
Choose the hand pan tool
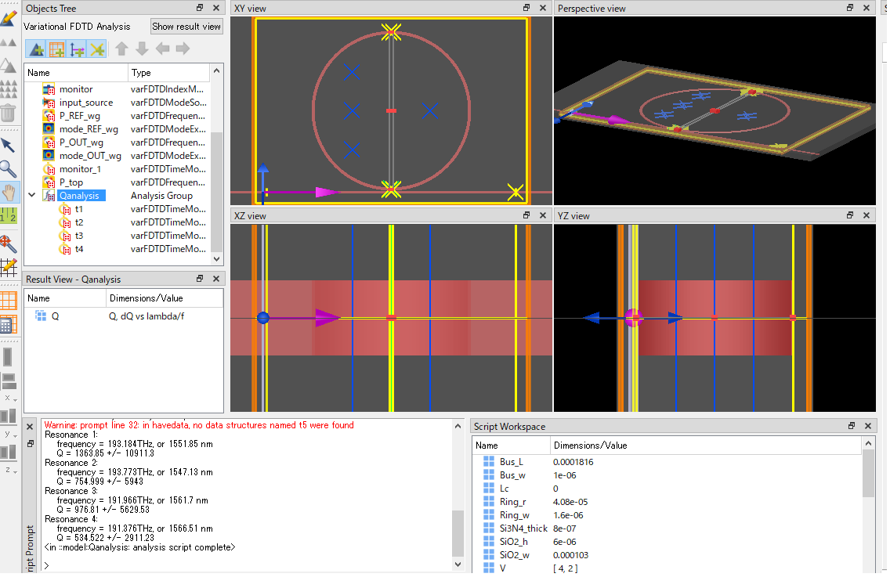pyautogui.click(x=9, y=193)
